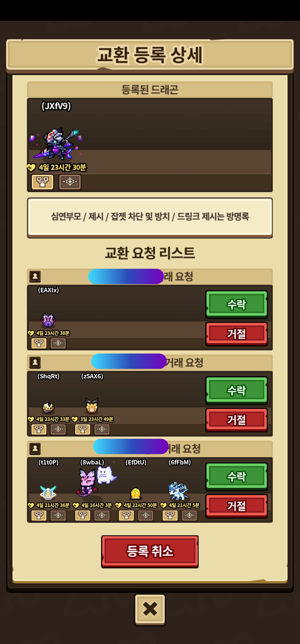Image resolution: width=300 pixels, height=644 pixels.
Task: Tap the registration memo text box
Action: [150, 217]
